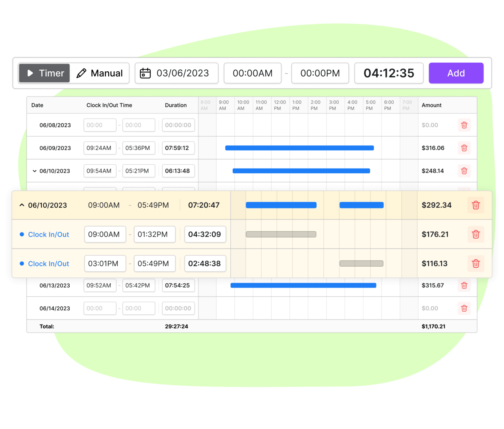Screen dimensions: 504x429
Task: Expand the 06/10/2023 table row
Action: point(35,171)
